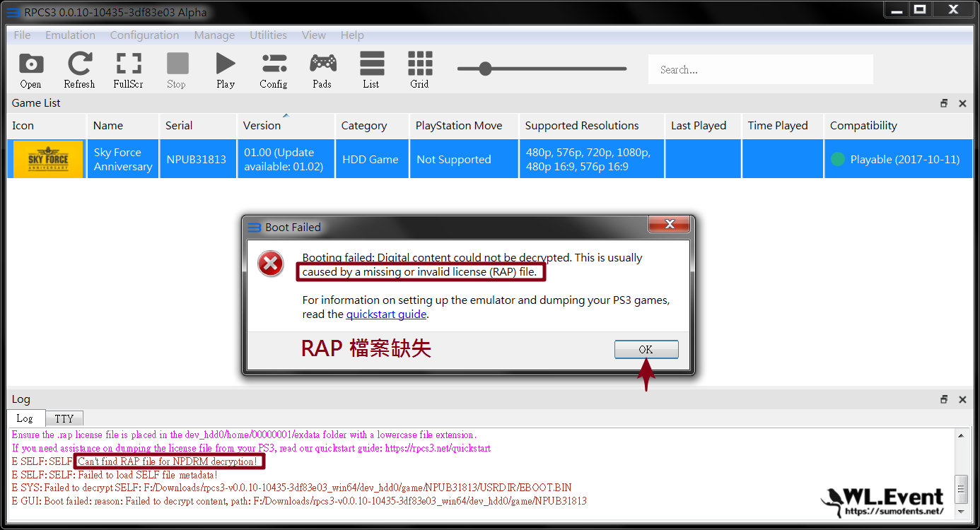The height and width of the screenshot is (530, 980).
Task: Click the Boot Failed error icon
Action: tap(271, 264)
